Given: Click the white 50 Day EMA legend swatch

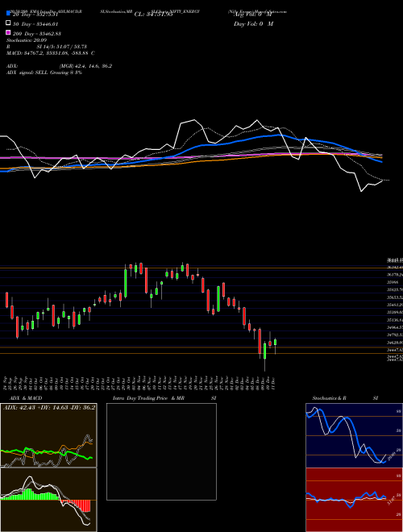Looking at the screenshot, I should pyautogui.click(x=8, y=23).
